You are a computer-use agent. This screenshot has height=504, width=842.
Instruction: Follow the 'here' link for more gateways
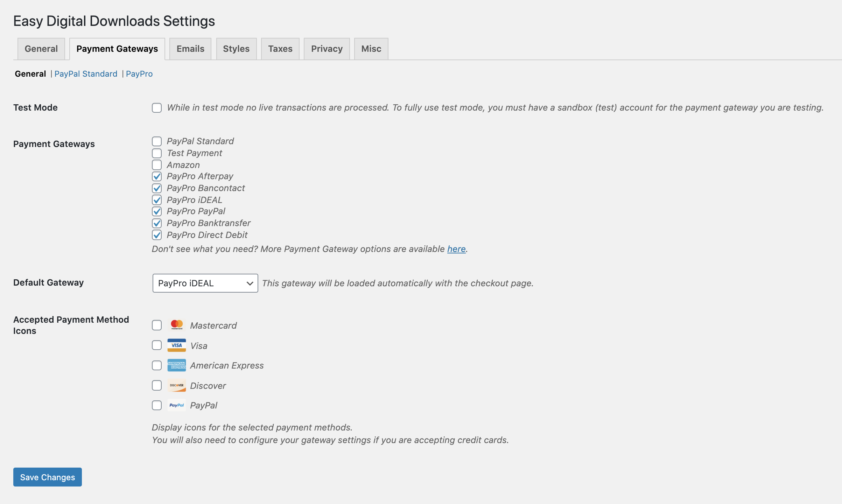(x=456, y=249)
